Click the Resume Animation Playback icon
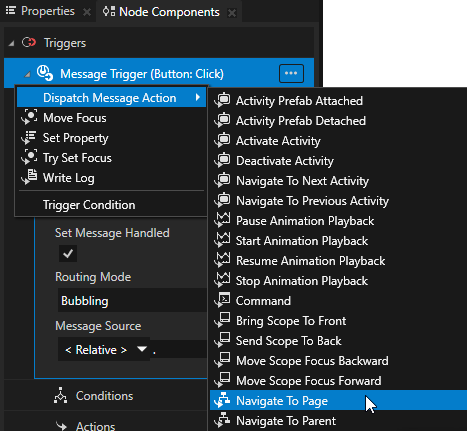The height and width of the screenshot is (431, 467). pyautogui.click(x=222, y=260)
